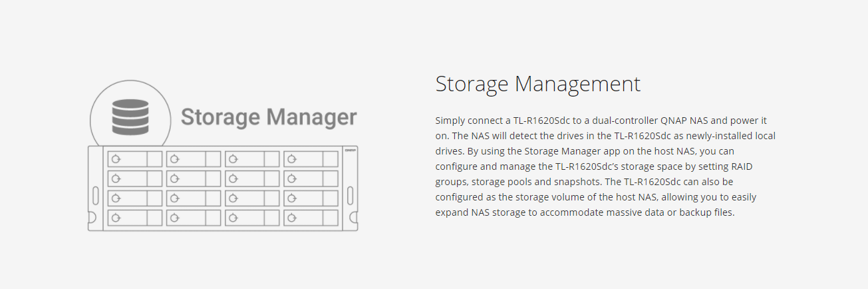Image resolution: width=868 pixels, height=289 pixels.
Task: Select third drive bay in the bottom row
Action: pos(252,217)
